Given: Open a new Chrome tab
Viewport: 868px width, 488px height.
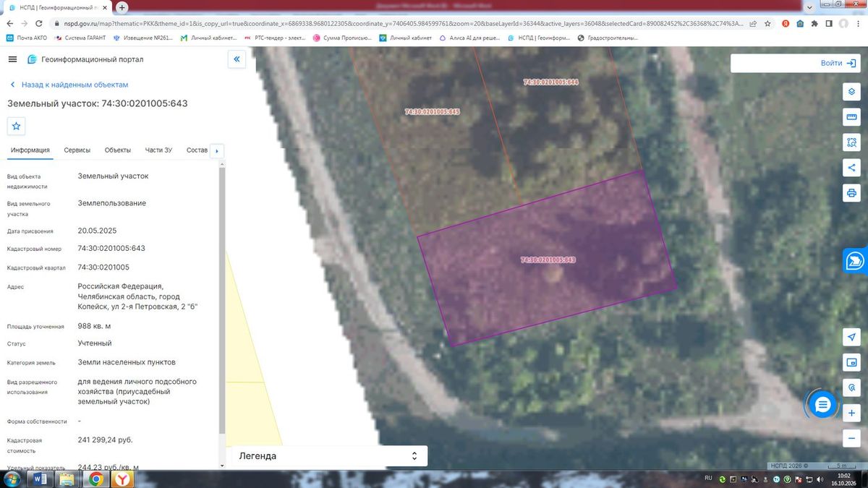Looking at the screenshot, I should (122, 7).
